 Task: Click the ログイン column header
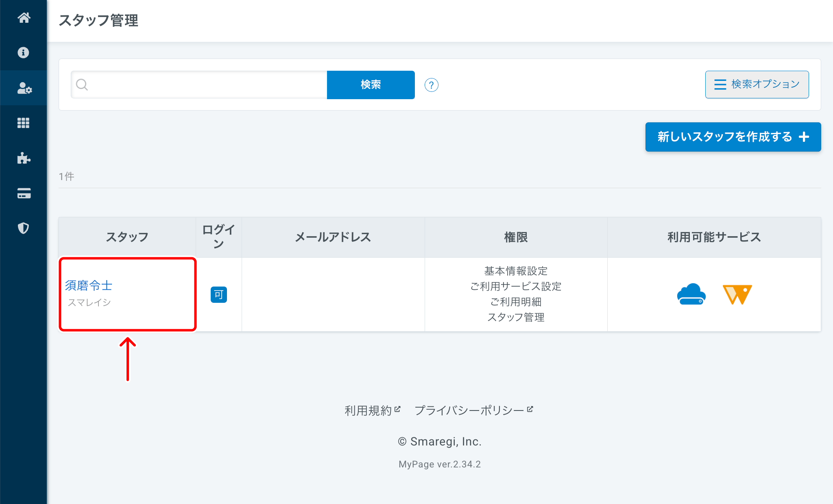[x=219, y=237]
